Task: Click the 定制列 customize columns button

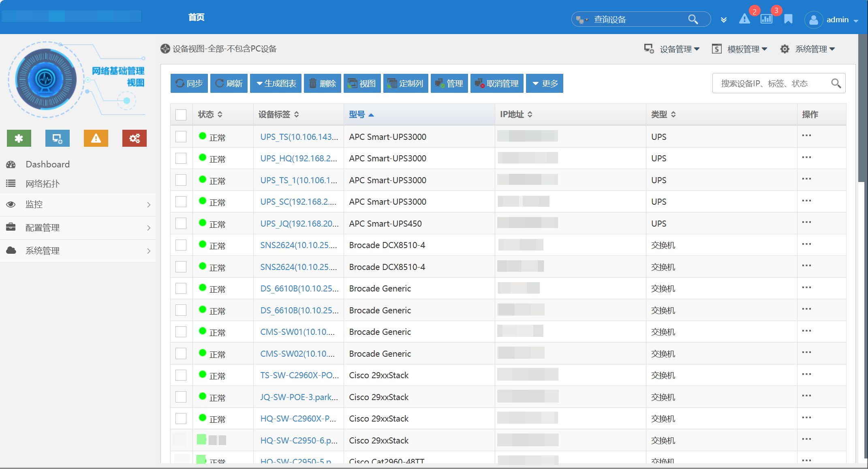Action: [406, 84]
